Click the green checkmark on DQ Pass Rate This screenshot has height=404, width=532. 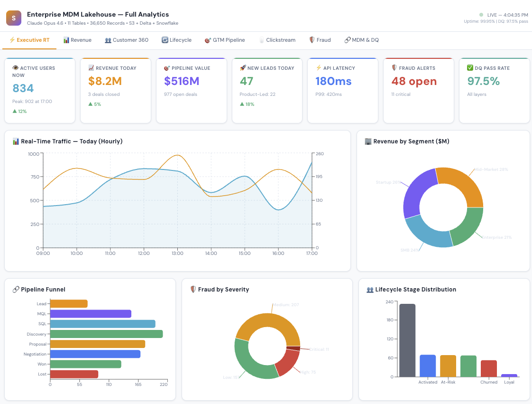click(470, 68)
